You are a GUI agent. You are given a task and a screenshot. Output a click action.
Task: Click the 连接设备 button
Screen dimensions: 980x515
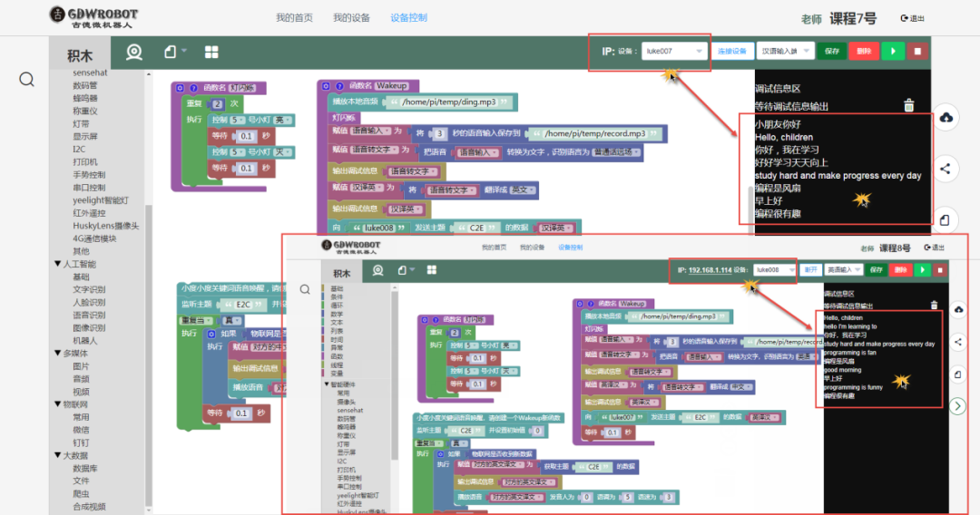(731, 52)
